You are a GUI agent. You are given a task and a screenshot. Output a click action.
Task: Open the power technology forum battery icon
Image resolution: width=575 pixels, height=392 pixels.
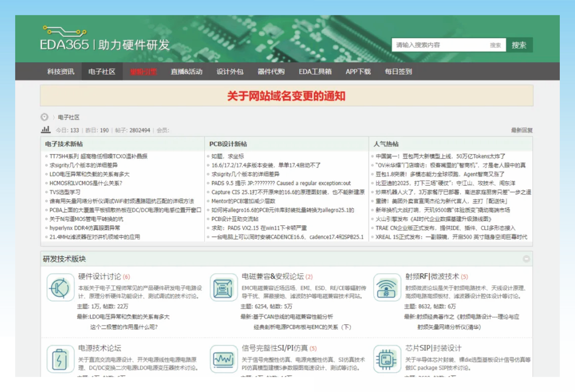pos(60,359)
